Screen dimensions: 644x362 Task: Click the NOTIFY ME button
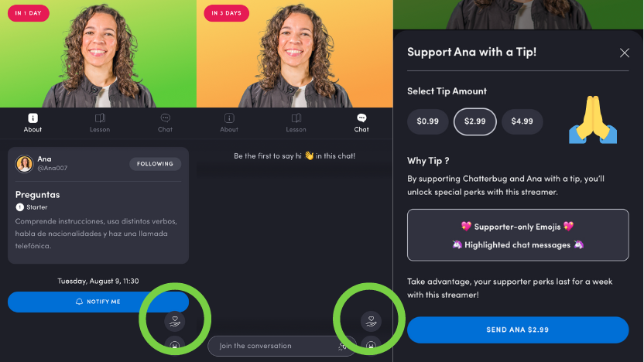[x=98, y=302]
